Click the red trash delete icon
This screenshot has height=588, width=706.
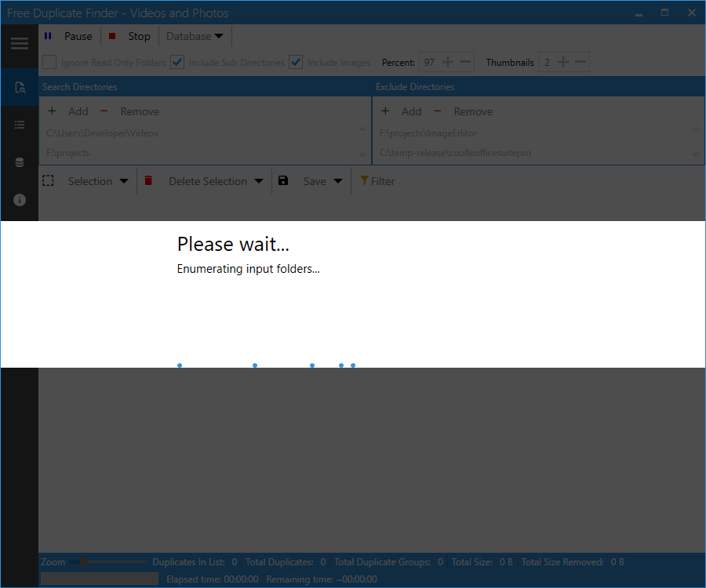(148, 181)
